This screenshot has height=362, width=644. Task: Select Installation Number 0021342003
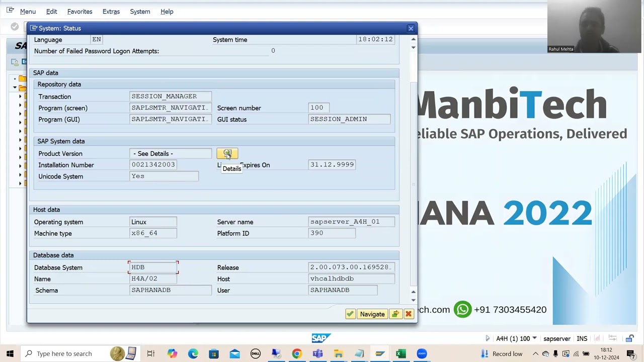[153, 165]
